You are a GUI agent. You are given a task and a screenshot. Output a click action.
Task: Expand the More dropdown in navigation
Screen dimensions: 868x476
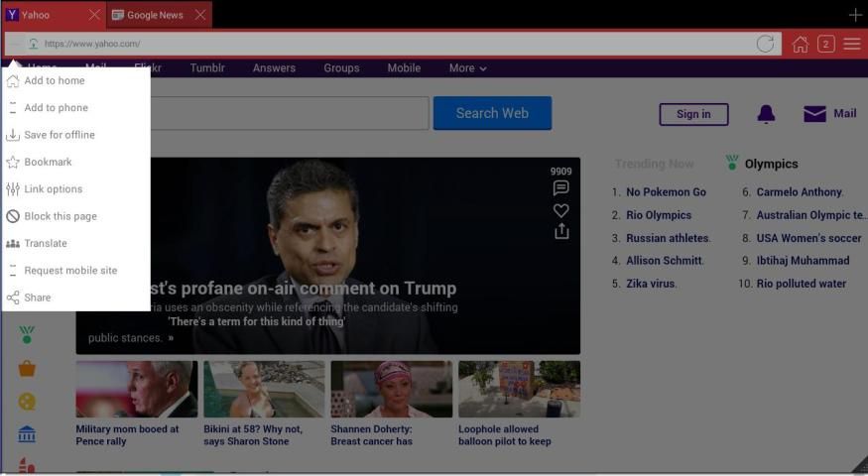click(467, 68)
